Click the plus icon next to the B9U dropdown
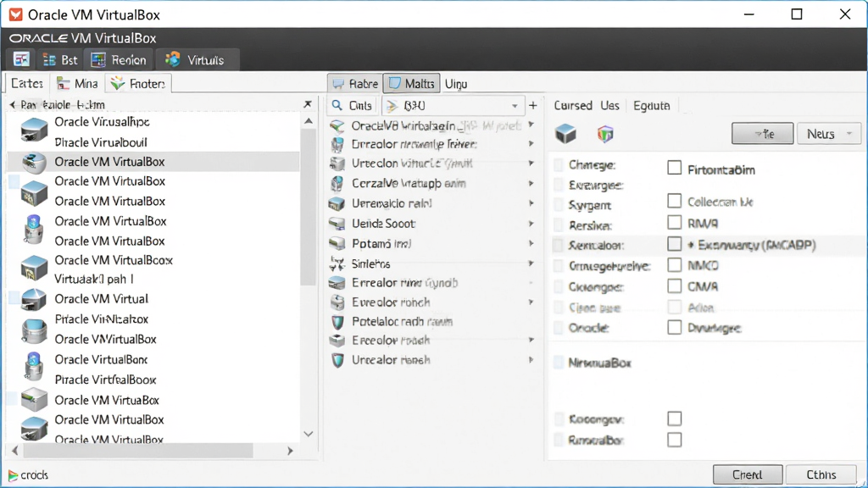Viewport: 868px width, 488px height. pyautogui.click(x=533, y=105)
